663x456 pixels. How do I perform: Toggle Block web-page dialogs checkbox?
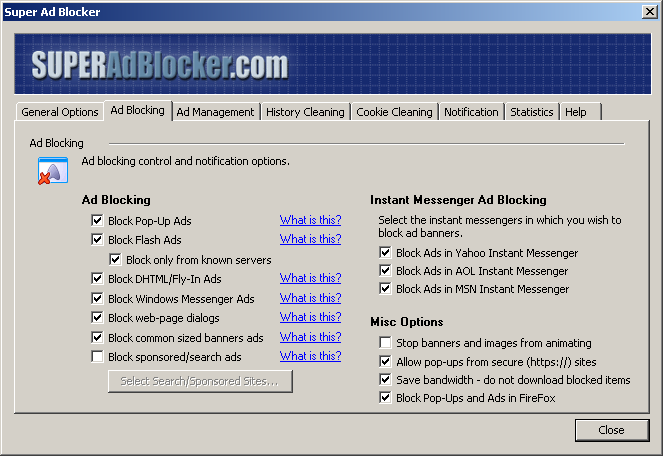(97, 317)
